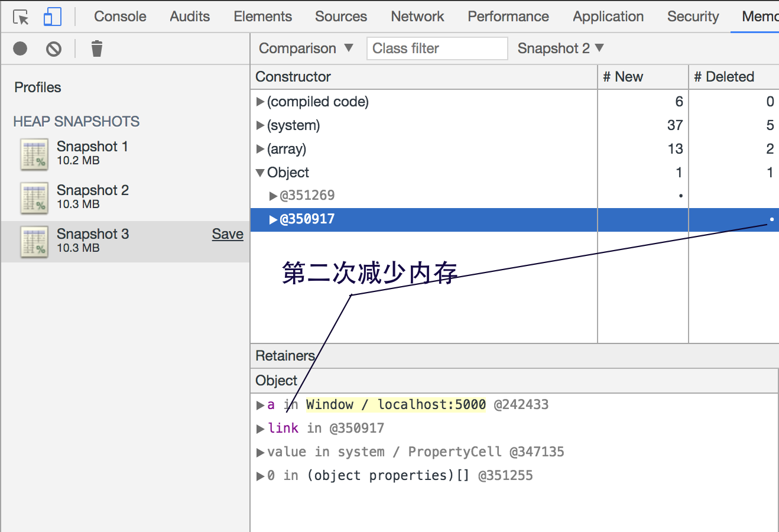Expand retainer 'link in @350917'

(260, 429)
